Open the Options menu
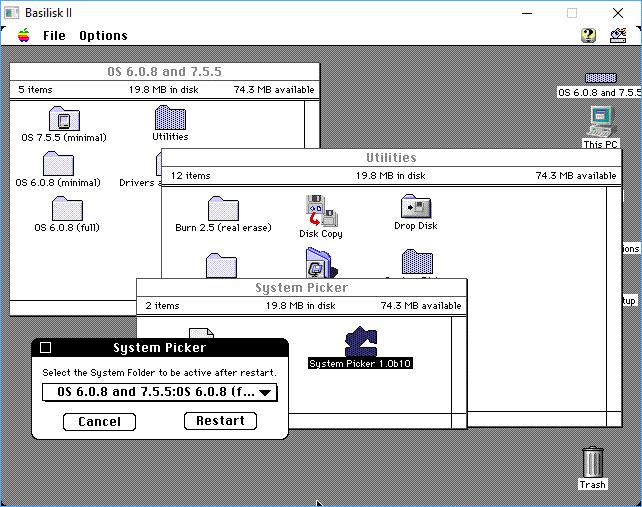 [x=103, y=36]
